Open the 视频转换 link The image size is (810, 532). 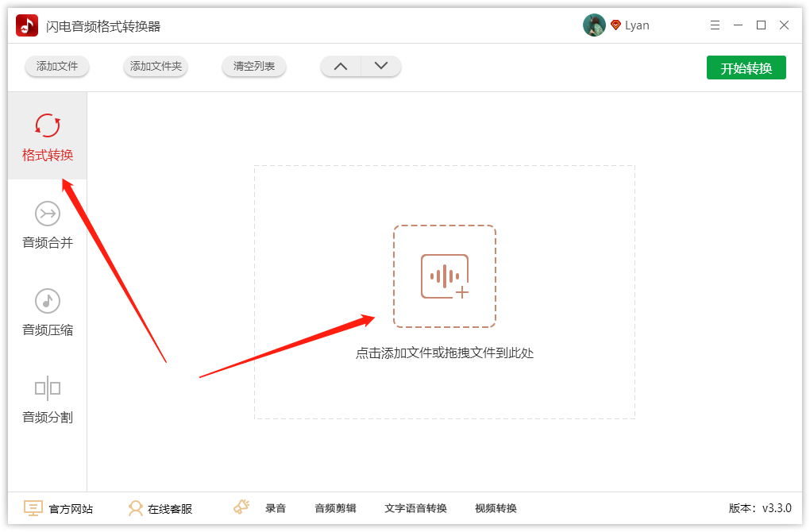tap(496, 508)
